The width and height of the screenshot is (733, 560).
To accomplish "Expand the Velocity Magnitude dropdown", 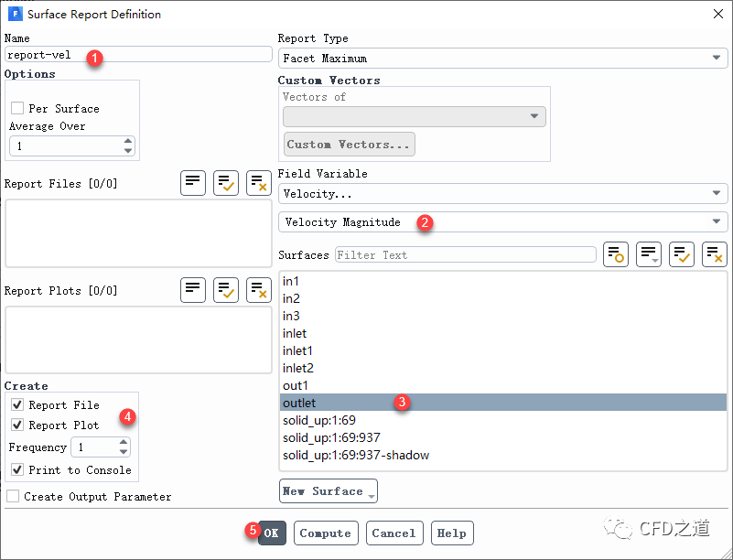I will pos(502,221).
